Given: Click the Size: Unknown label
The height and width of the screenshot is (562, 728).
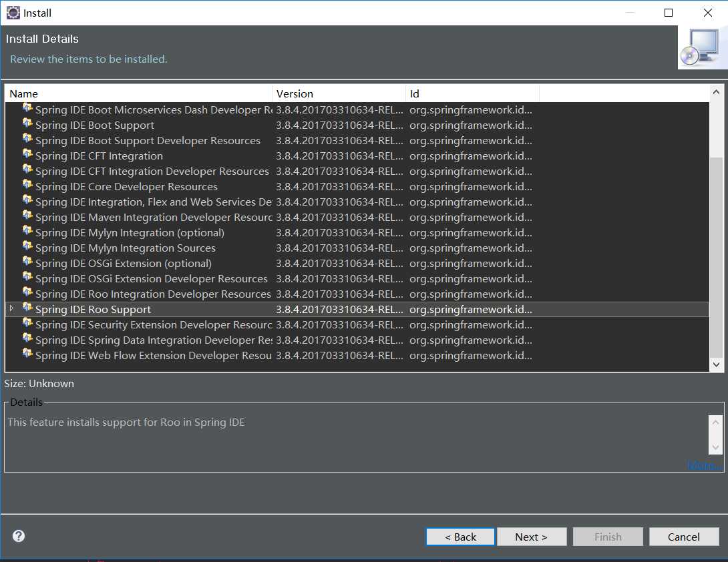Looking at the screenshot, I should pos(39,384).
